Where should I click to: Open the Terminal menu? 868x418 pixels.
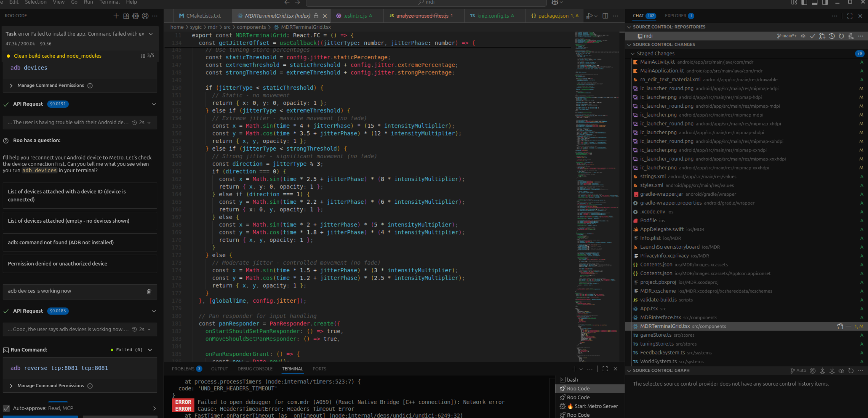point(109,2)
